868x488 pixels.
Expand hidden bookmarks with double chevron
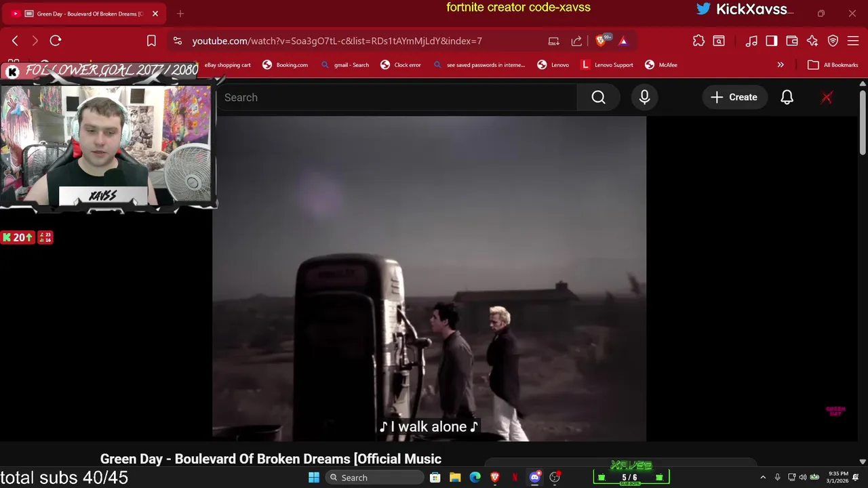click(781, 65)
